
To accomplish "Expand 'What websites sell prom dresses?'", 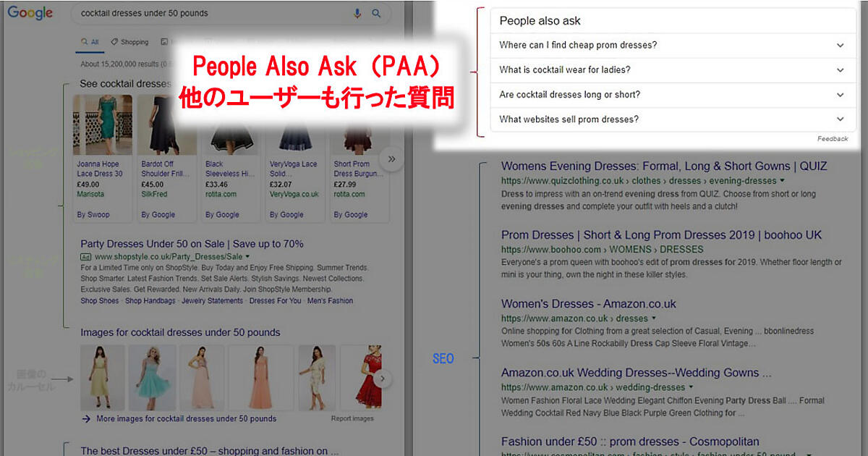I will 673,119.
